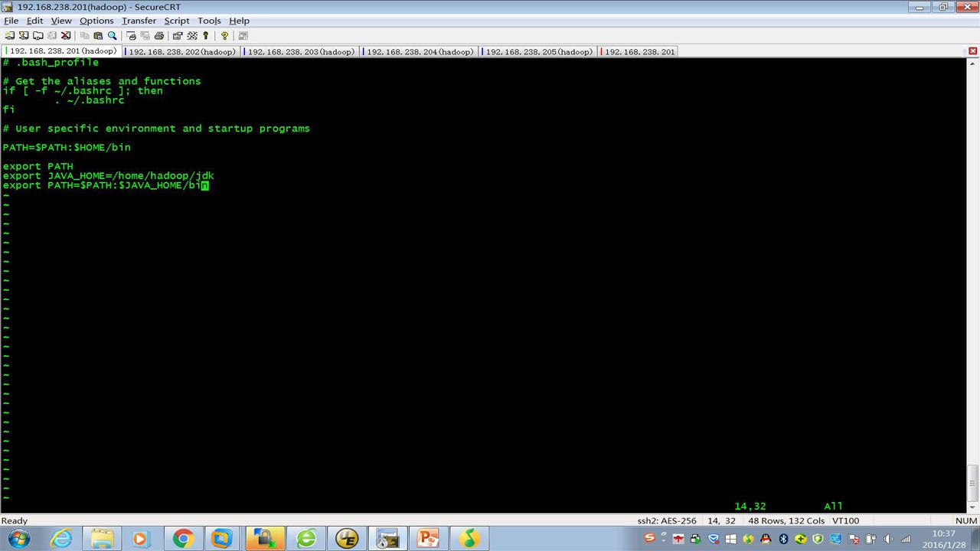
Task: Switch to the 192.168.238.202(hadoop) tab
Action: 180,52
